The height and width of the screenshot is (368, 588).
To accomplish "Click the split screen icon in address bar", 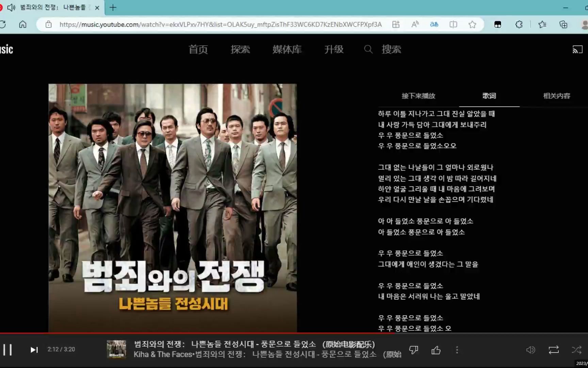I will tap(453, 25).
